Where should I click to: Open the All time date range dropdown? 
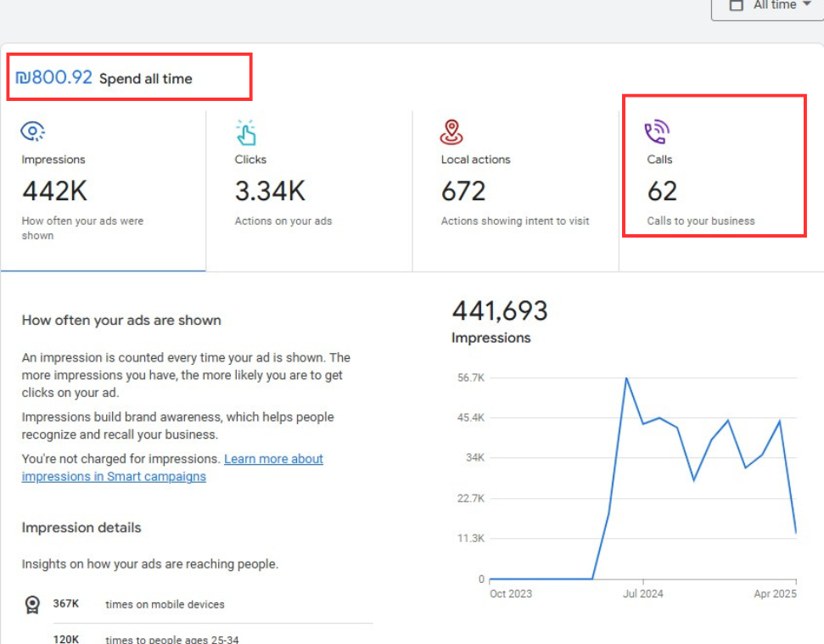coord(768,8)
